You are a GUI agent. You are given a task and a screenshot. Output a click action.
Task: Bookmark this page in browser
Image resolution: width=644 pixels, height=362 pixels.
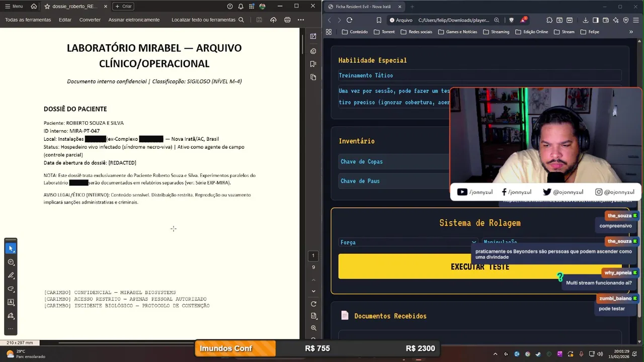379,20
